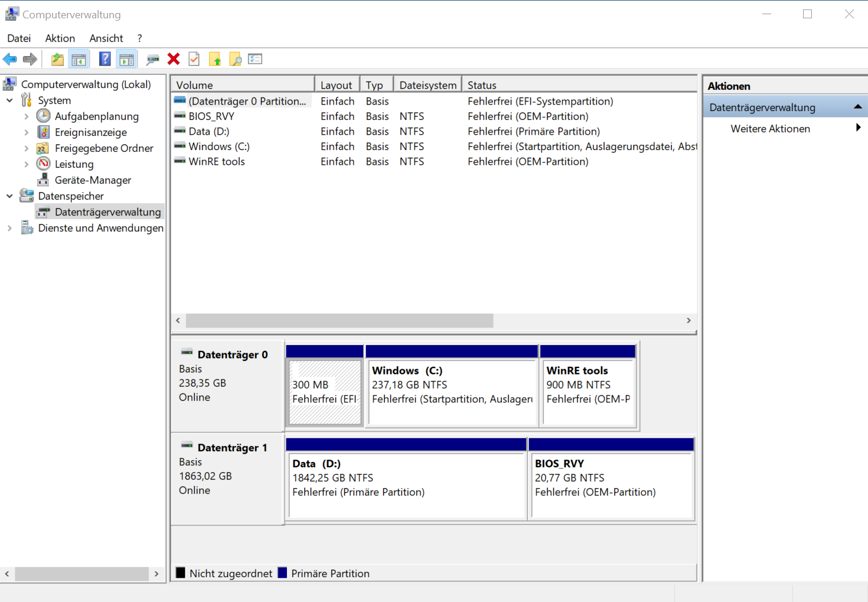Click the Aufgabenplanung clock icon
The image size is (868, 602).
pyautogui.click(x=43, y=116)
